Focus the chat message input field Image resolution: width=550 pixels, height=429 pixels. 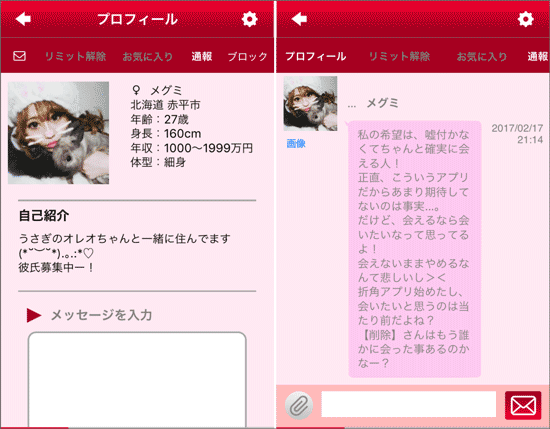pyautogui.click(x=409, y=404)
